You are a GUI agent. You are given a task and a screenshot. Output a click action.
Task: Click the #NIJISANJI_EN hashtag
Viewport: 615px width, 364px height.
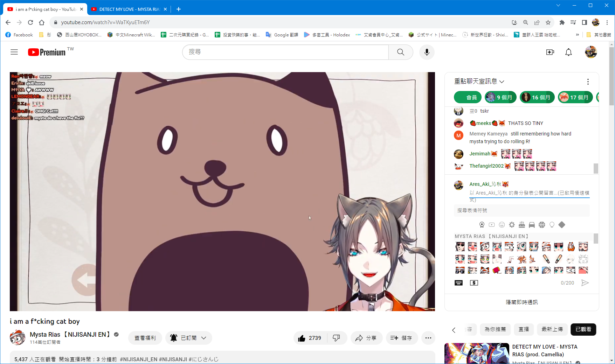point(139,359)
